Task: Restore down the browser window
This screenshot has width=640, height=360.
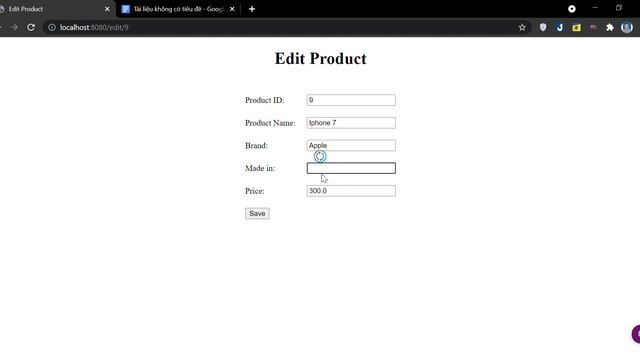Action: coord(619,8)
